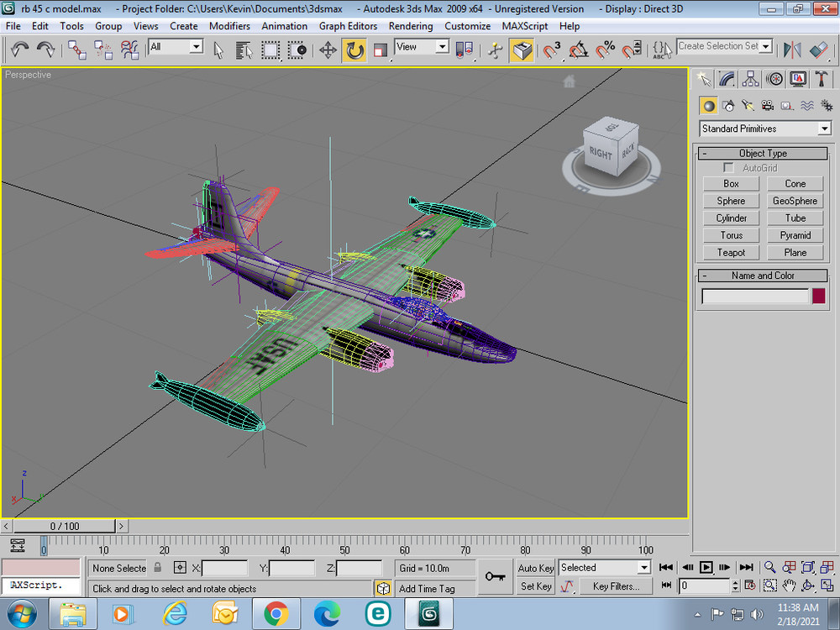Click the GeoSphere primitive button
This screenshot has height=630, width=840.
point(795,201)
